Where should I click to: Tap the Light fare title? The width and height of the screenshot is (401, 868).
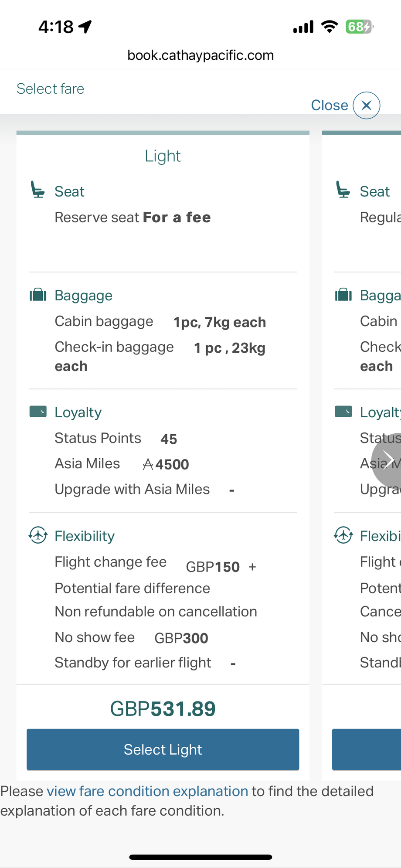tap(163, 156)
